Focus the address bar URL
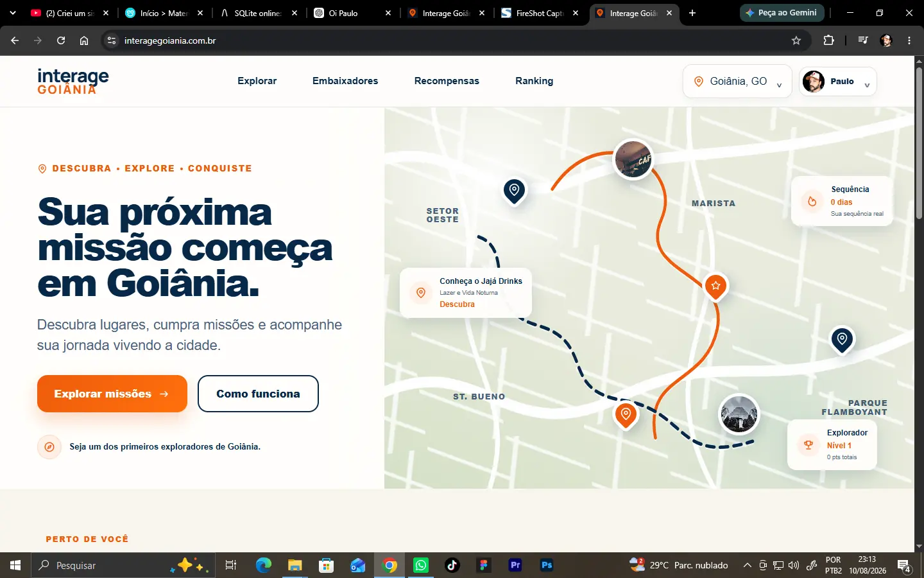This screenshot has width=924, height=578. [170, 40]
